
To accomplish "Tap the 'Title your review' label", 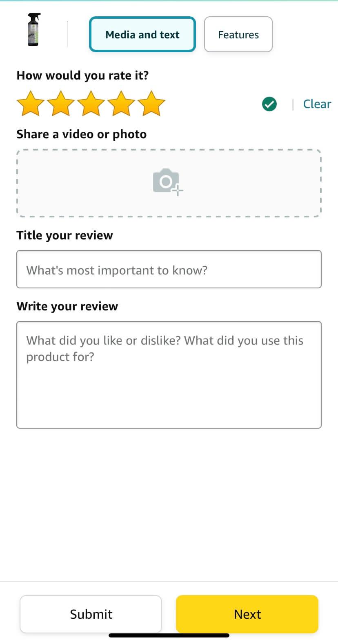I will (x=64, y=235).
